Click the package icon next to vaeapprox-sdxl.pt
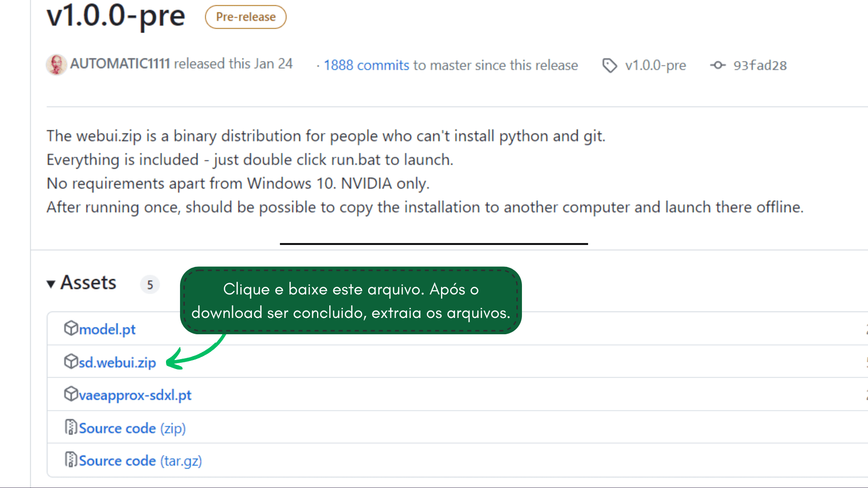The image size is (868, 488). [71, 394]
